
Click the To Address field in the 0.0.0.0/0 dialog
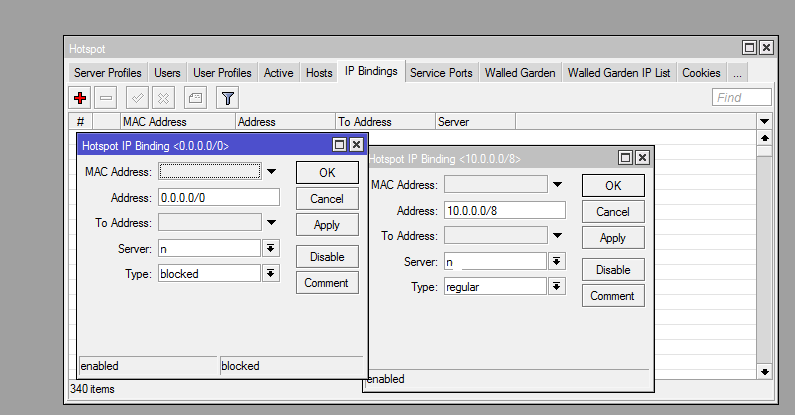210,222
